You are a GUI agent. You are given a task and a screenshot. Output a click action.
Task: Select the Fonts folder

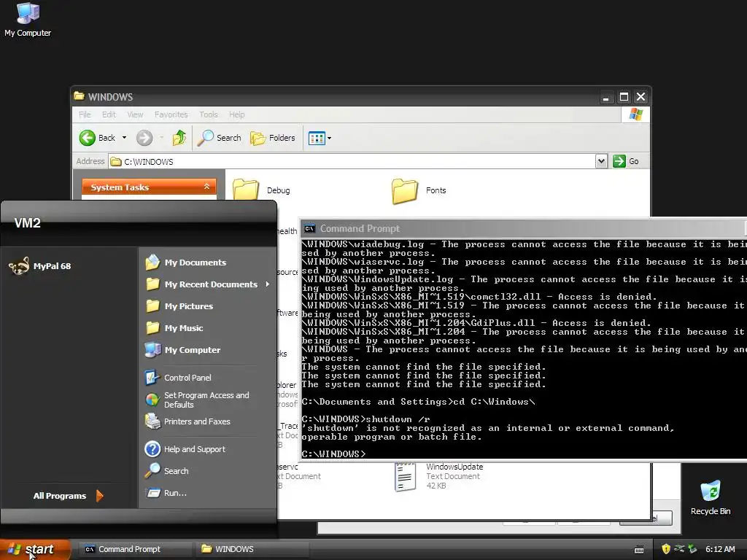pos(419,190)
